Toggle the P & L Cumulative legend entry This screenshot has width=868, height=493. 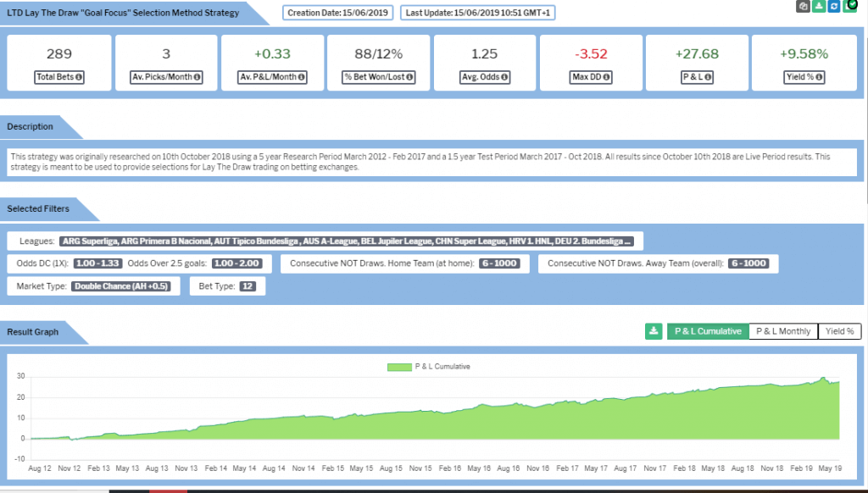(430, 367)
